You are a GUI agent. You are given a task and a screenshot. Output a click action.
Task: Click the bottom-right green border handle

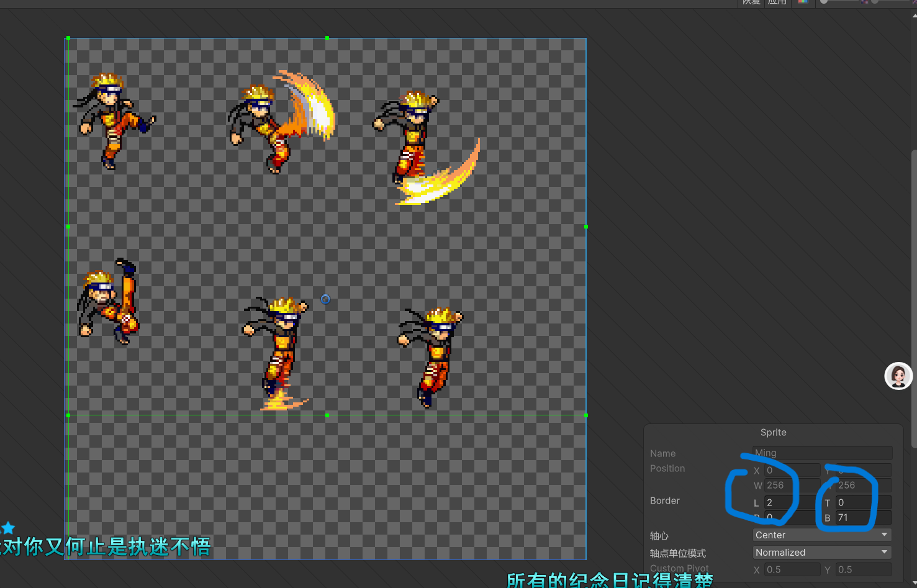click(586, 415)
